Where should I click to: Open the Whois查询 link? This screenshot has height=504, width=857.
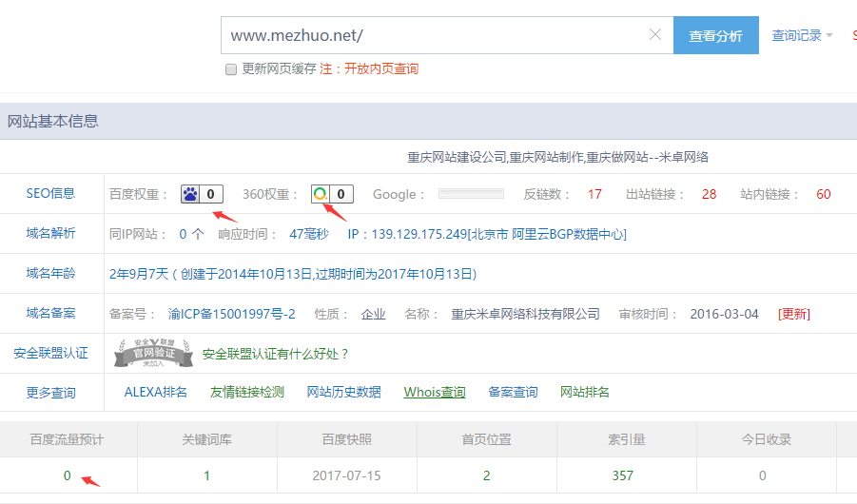point(434,392)
